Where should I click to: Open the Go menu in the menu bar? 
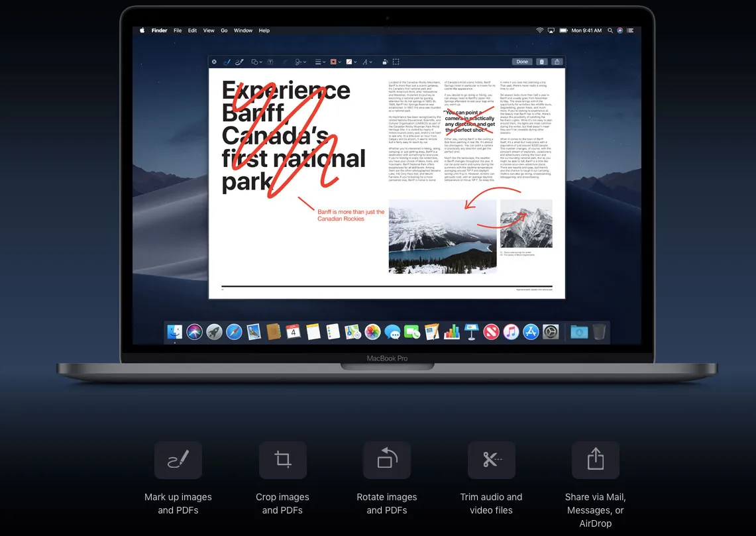pyautogui.click(x=224, y=30)
